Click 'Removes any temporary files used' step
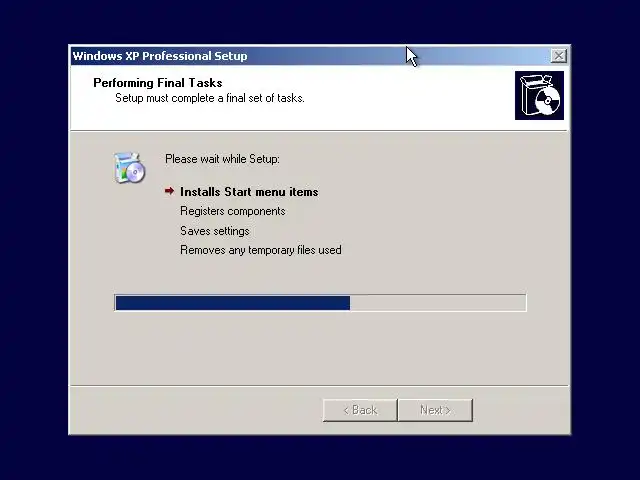This screenshot has height=480, width=640. [x=261, y=250]
